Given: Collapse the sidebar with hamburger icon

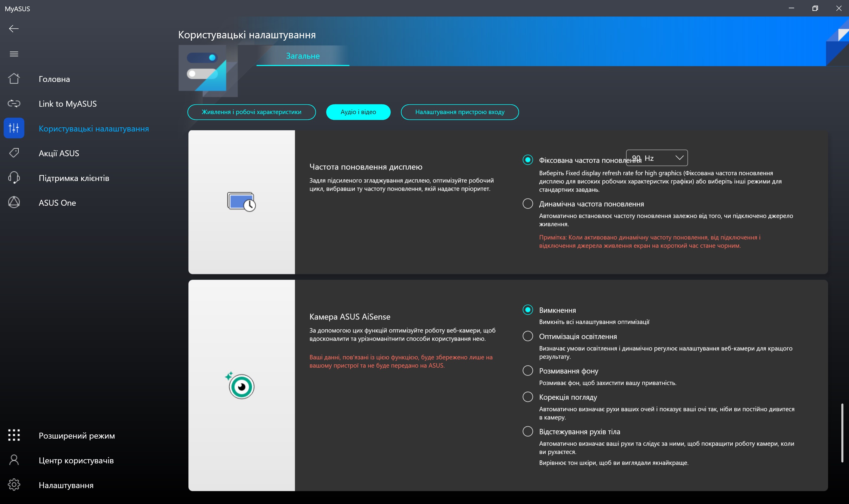Looking at the screenshot, I should (x=14, y=54).
